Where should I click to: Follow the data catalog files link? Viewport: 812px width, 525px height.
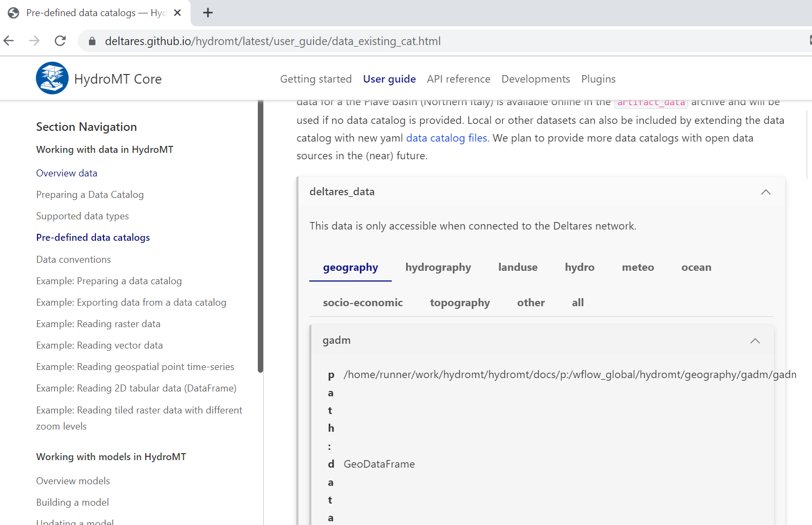click(446, 138)
